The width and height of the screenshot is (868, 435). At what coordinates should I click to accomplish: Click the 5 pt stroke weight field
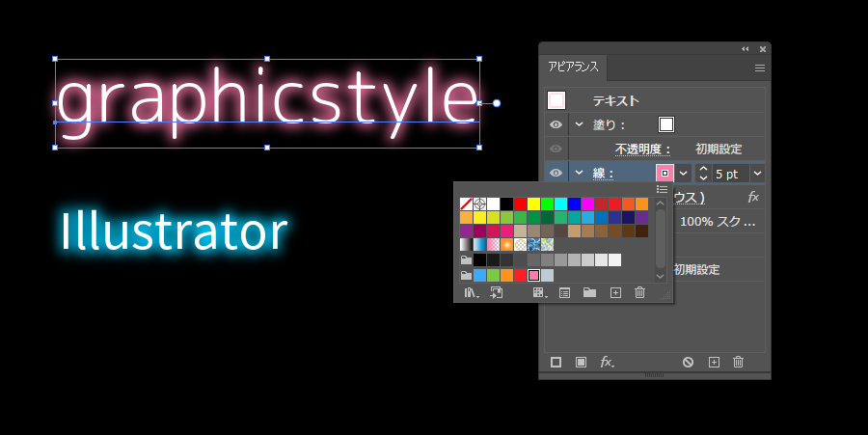coord(730,174)
